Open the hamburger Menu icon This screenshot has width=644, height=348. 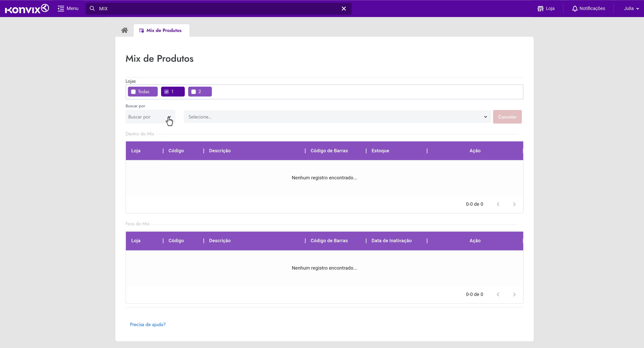(61, 8)
